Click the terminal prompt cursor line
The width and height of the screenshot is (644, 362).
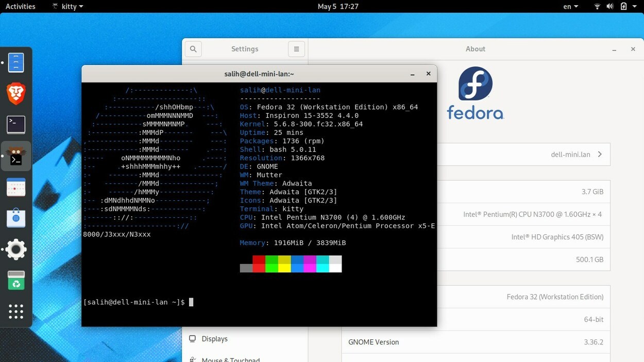coord(191,302)
